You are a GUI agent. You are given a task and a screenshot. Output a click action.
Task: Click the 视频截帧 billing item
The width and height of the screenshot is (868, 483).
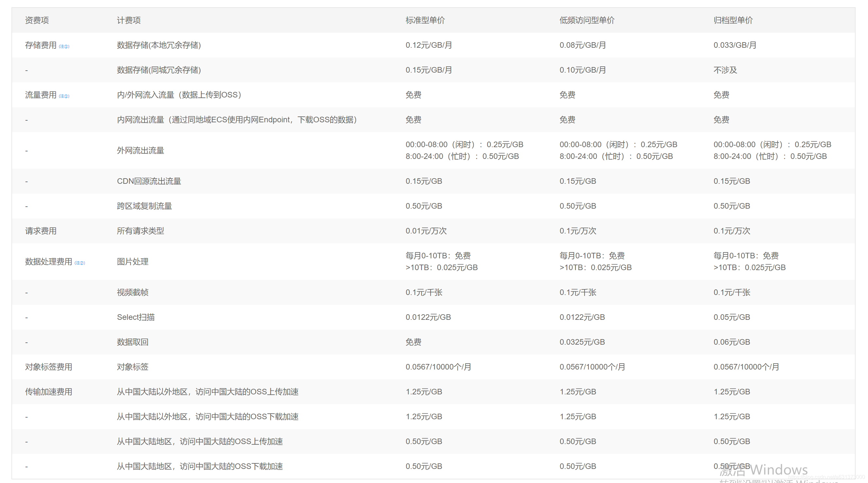point(132,292)
